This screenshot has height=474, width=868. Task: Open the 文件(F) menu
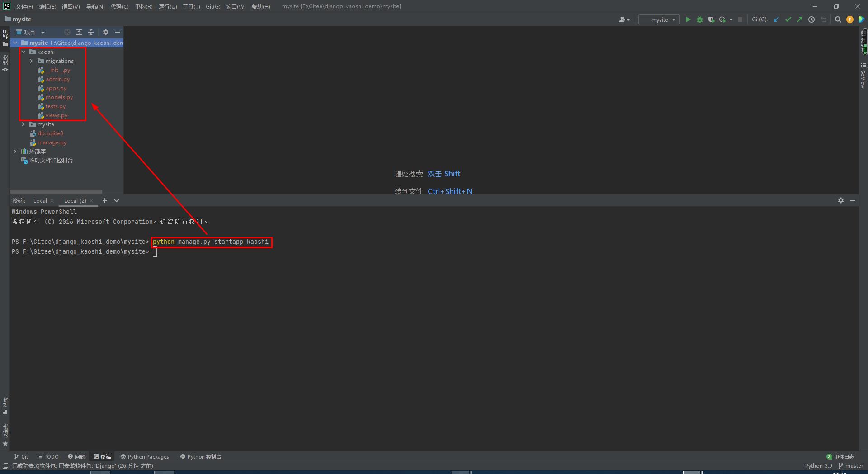(24, 6)
